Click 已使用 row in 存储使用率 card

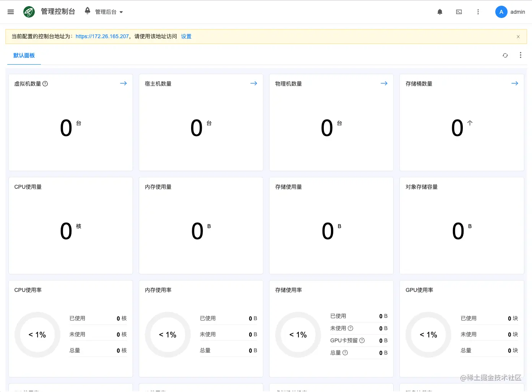pos(359,316)
